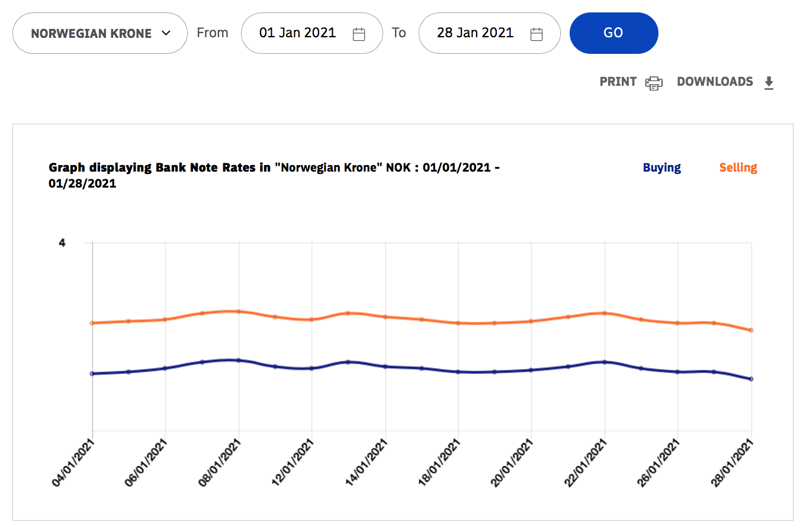800x532 pixels.
Task: Open the To date calendar icon
Action: coord(536,34)
